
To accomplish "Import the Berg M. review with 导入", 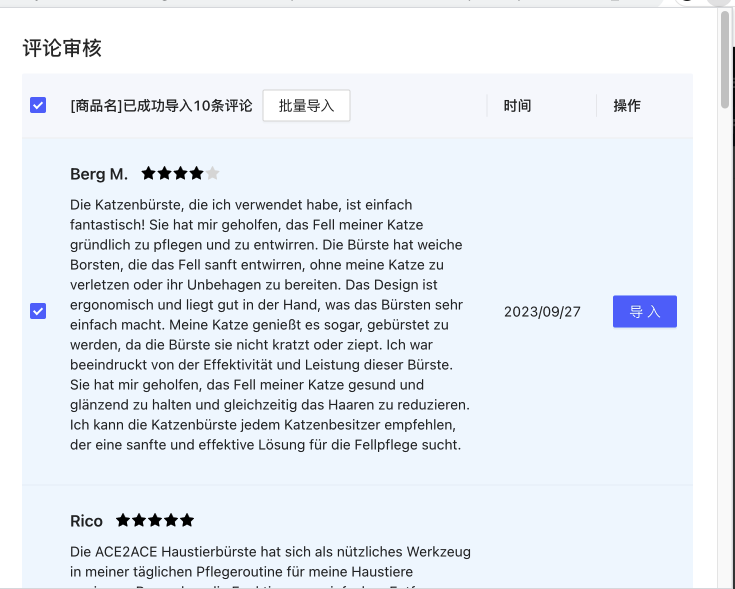I will coord(645,311).
